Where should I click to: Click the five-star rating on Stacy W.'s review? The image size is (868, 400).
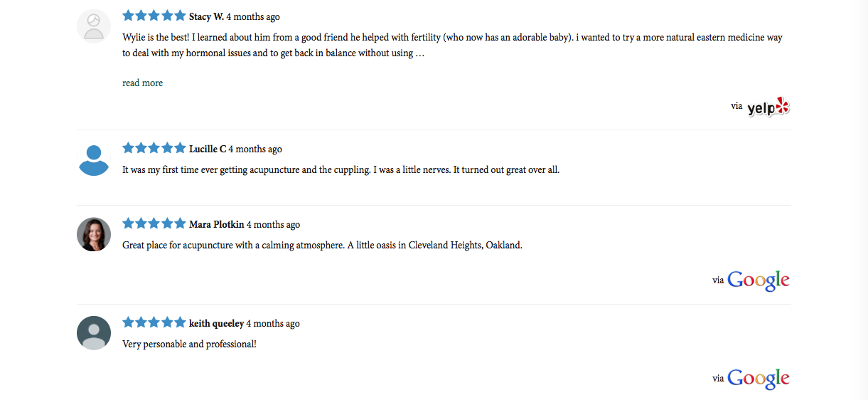(154, 16)
